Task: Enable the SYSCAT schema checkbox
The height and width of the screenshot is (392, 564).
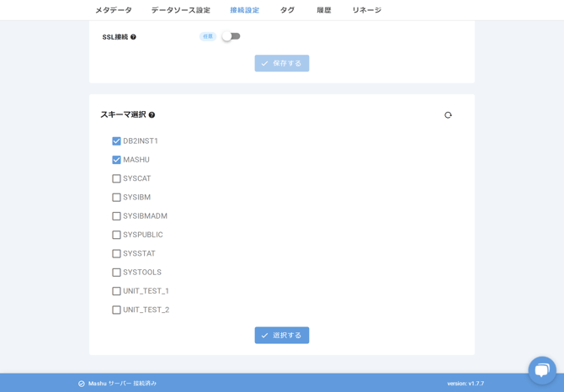Action: 116,178
